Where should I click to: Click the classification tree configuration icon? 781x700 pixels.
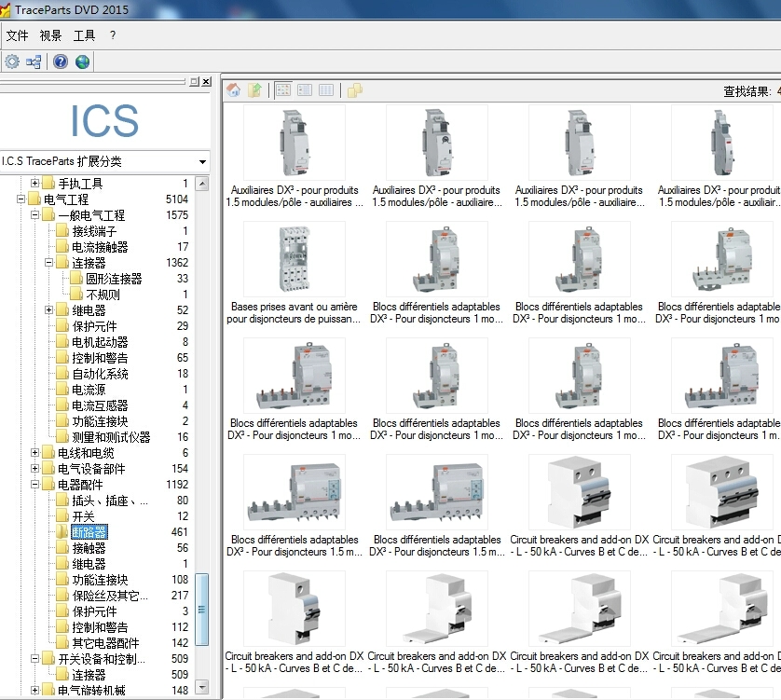point(34,61)
